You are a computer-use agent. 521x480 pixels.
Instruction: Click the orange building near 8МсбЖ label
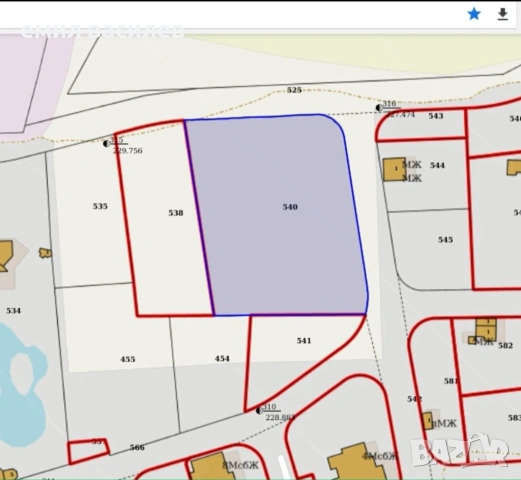(x=208, y=466)
